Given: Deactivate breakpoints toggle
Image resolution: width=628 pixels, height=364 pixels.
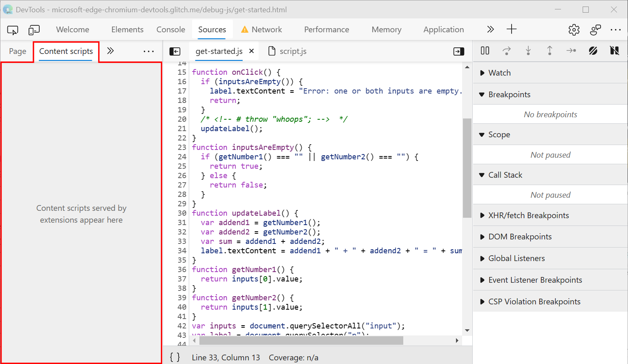Looking at the screenshot, I should coord(593,51).
